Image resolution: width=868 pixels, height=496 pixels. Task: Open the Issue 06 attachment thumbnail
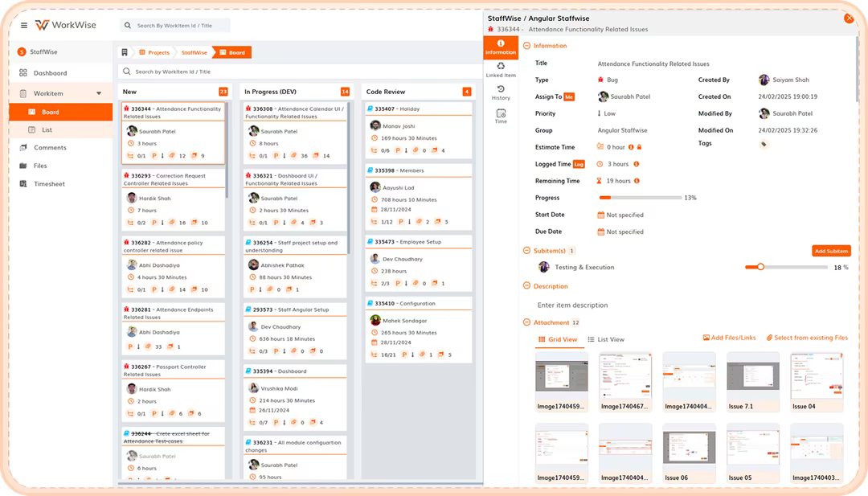click(690, 453)
